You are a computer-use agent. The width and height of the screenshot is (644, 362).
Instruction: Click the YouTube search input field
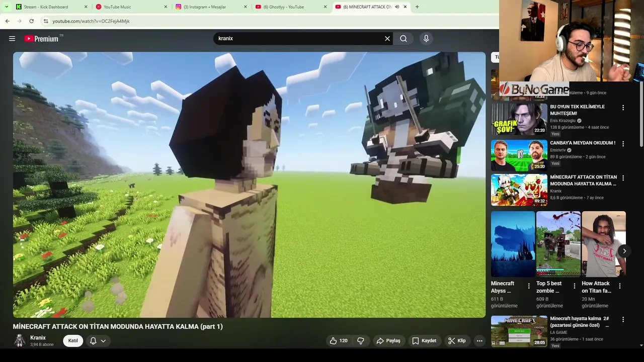[x=300, y=39]
